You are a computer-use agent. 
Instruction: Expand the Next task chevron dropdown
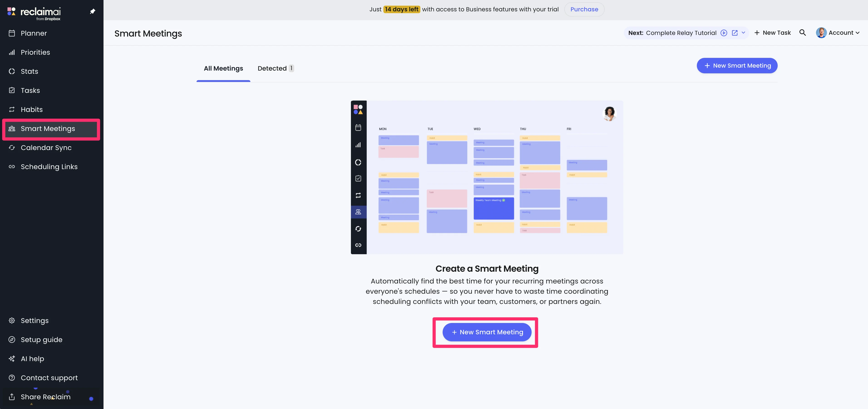[743, 33]
